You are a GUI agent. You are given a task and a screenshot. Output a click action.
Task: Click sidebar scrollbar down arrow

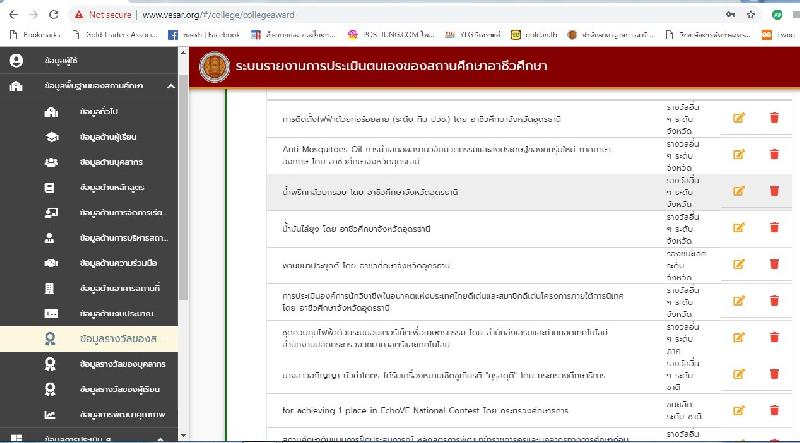(x=183, y=436)
